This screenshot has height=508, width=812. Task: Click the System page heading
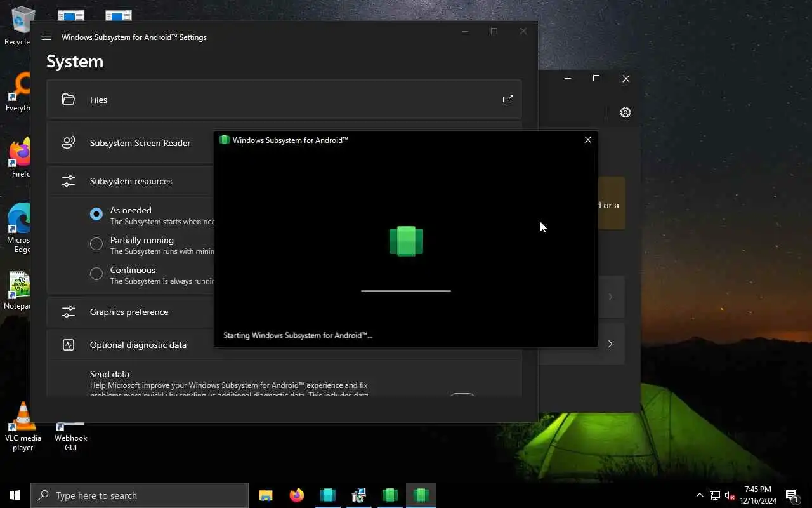pyautogui.click(x=75, y=62)
